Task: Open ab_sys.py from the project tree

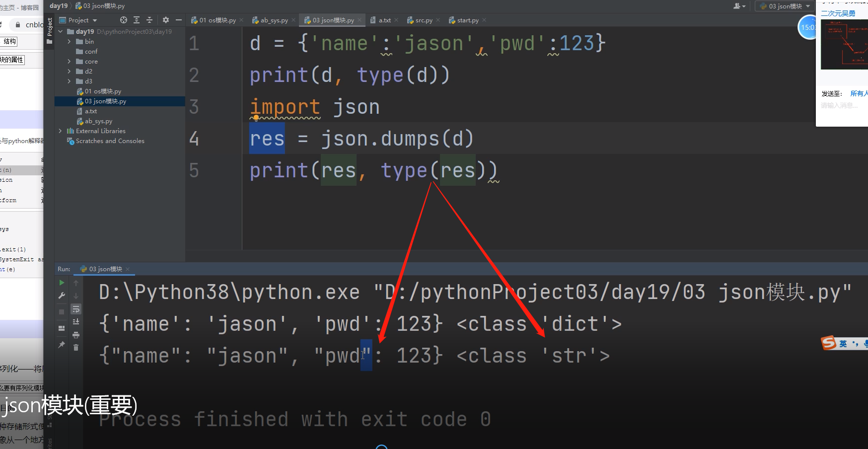Action: [x=98, y=121]
